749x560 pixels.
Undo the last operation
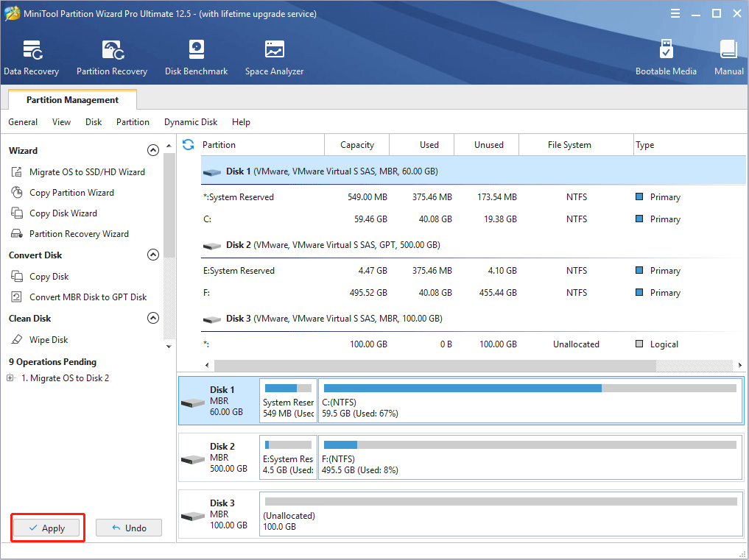pos(129,527)
